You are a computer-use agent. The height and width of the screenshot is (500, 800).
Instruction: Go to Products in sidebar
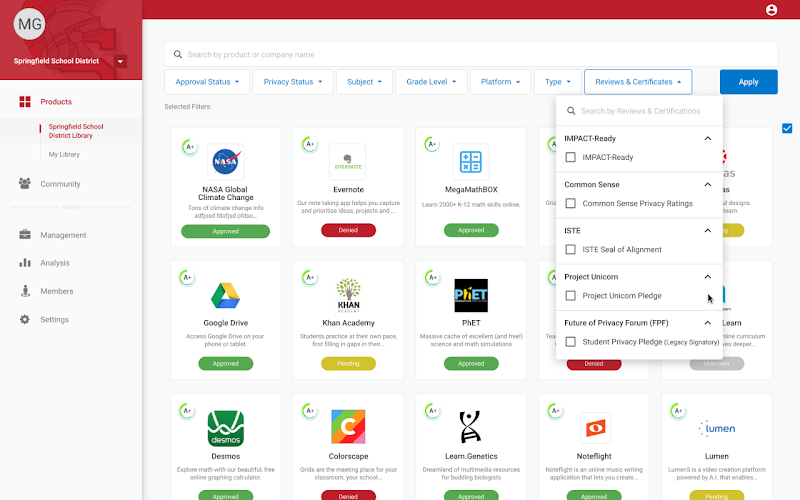point(56,102)
